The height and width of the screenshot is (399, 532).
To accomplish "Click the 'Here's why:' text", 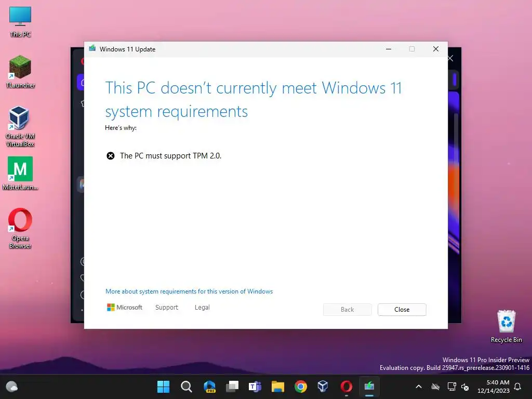I will point(121,128).
